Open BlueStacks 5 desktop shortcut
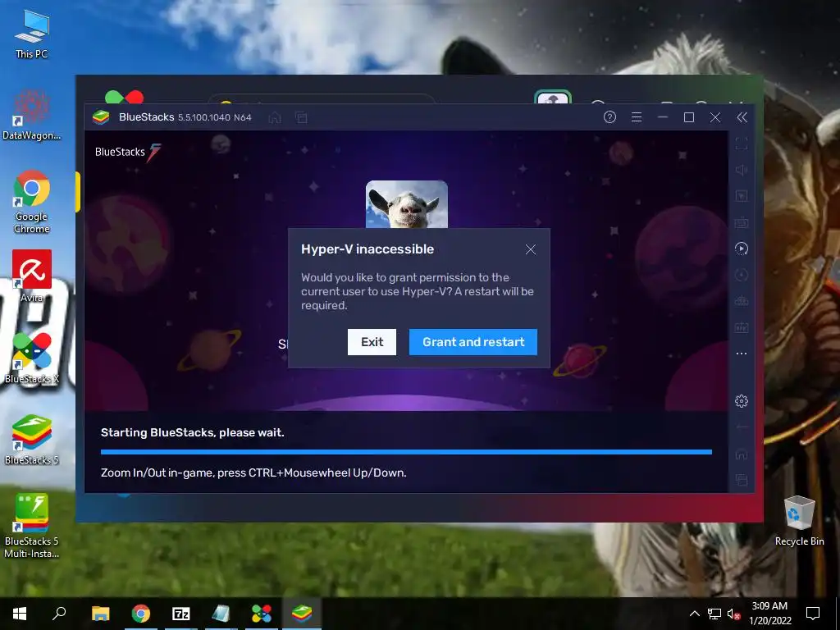 click(32, 439)
